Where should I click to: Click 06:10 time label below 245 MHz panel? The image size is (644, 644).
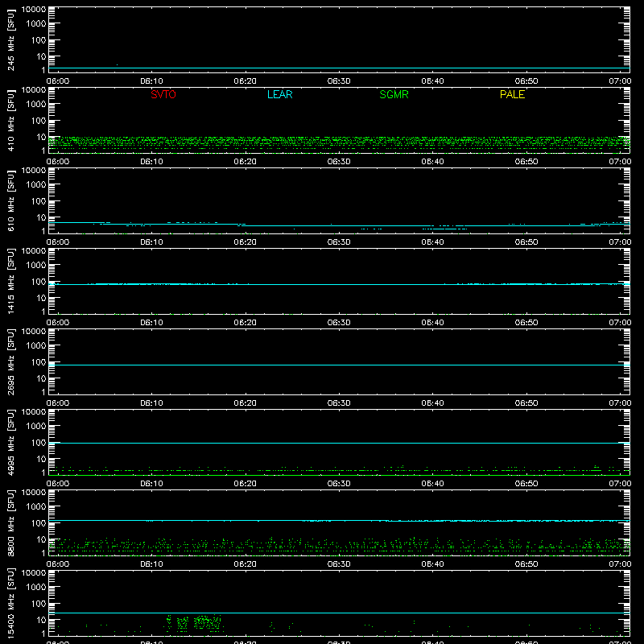pyautogui.click(x=151, y=81)
